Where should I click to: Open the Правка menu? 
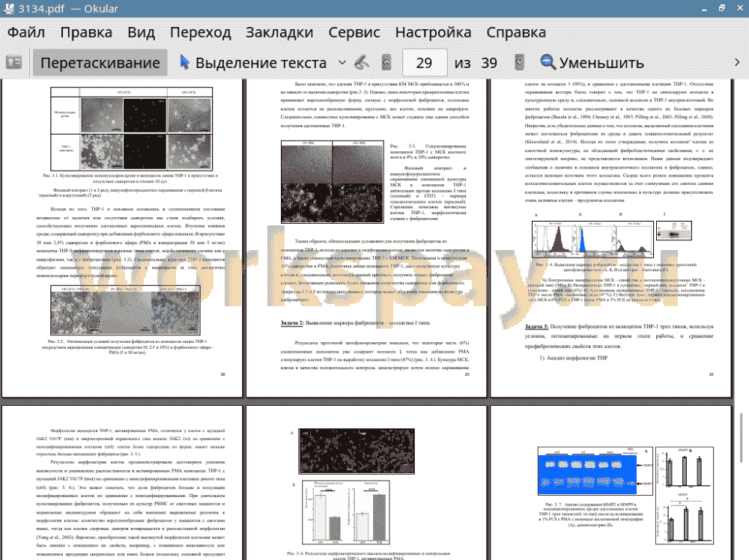[x=86, y=32]
